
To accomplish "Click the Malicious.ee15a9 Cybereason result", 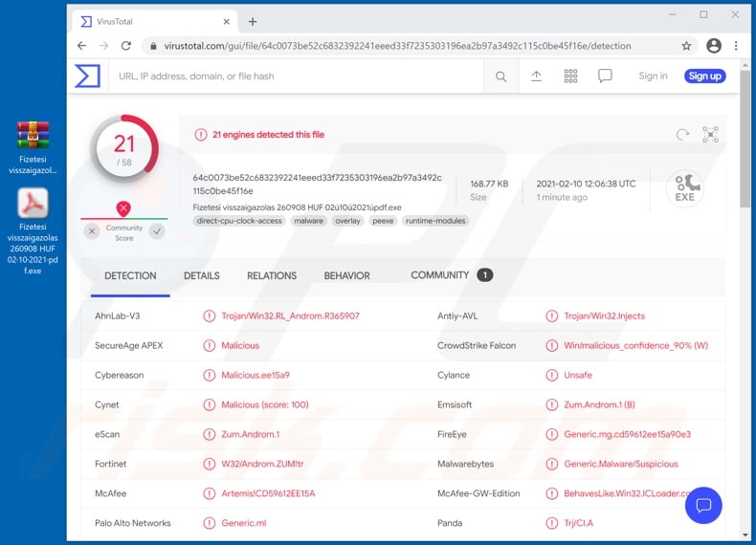I will click(256, 375).
